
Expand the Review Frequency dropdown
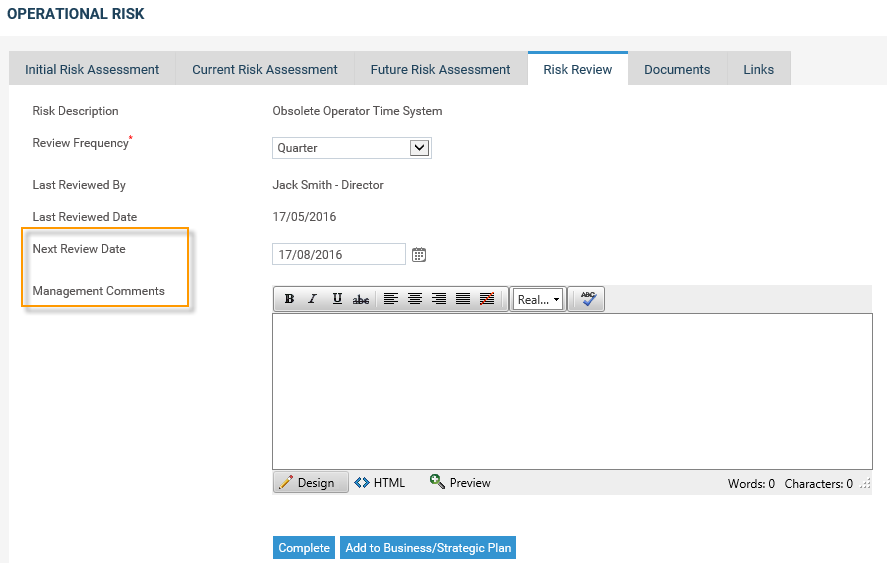[x=419, y=148]
